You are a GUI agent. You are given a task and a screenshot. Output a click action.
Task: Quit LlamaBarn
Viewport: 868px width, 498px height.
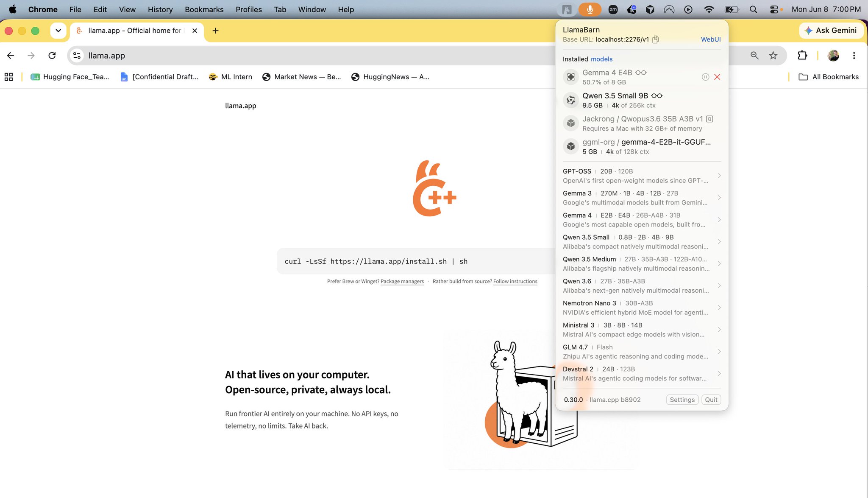711,400
